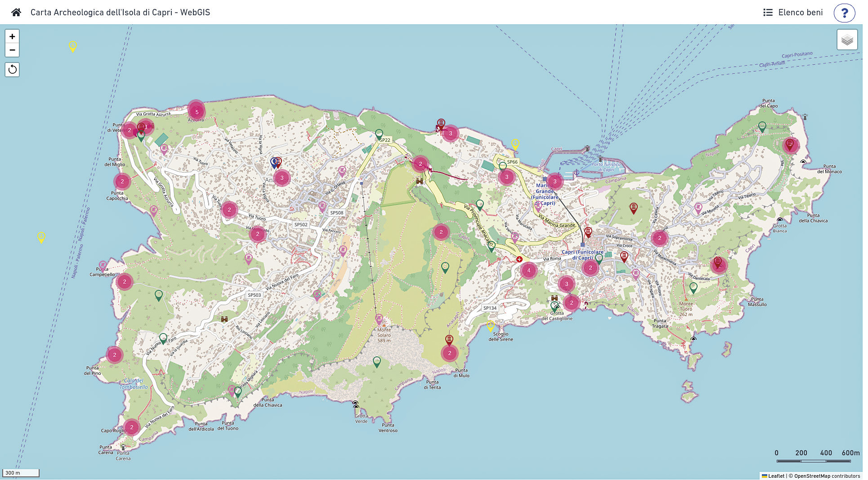Expand the cluster of 2 at Capo Ruglio

tap(132, 427)
